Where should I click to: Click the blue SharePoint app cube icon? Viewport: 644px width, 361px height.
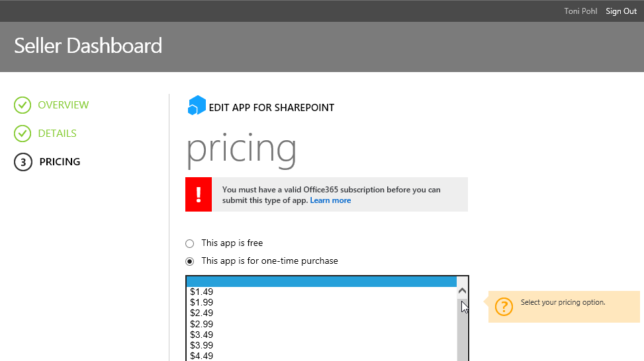click(197, 106)
